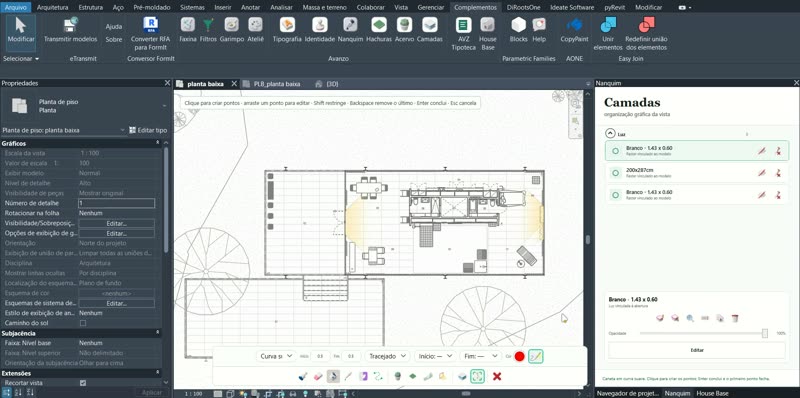The width and height of the screenshot is (800, 398).
Task: Toggle visibility circle of first Branco layer
Action: [616, 151]
